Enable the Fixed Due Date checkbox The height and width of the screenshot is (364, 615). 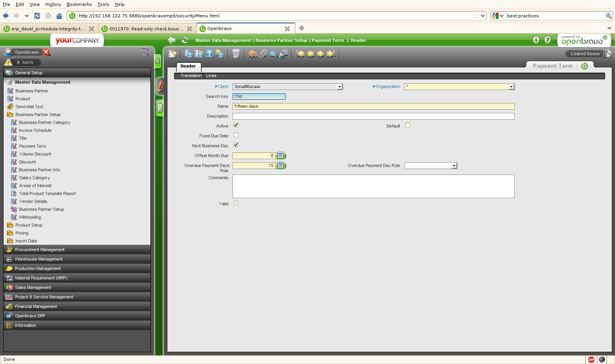[x=236, y=135]
